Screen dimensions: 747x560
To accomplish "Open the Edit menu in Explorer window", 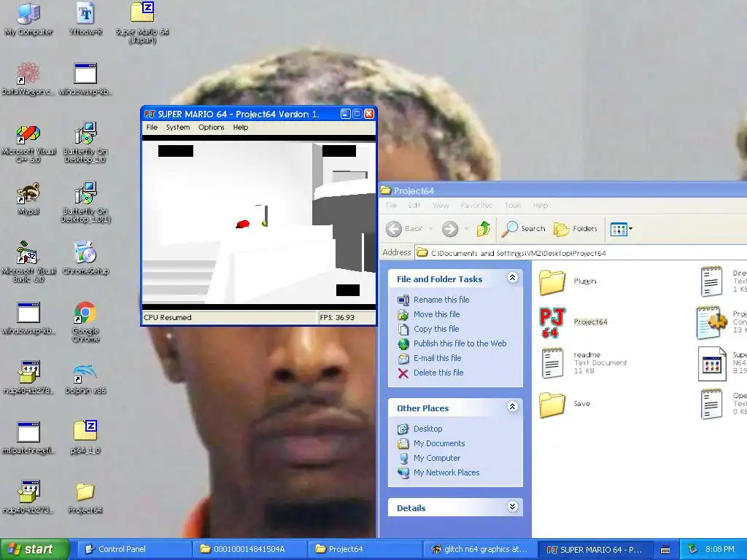I will tap(414, 205).
